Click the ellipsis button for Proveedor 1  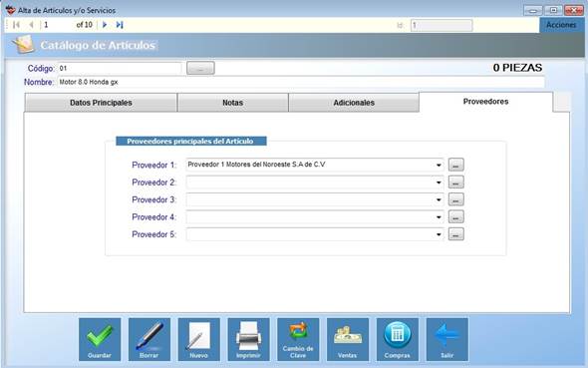(456, 165)
